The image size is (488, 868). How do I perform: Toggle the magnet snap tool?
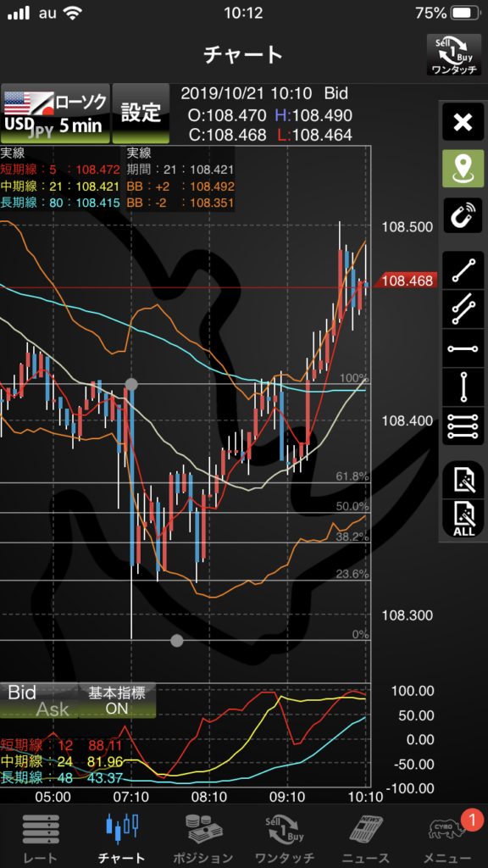pos(463,216)
